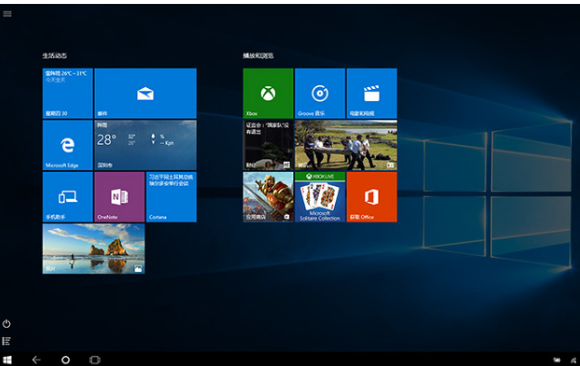Click the taskbar Back arrow
This screenshot has height=366, width=580.
pos(36,360)
